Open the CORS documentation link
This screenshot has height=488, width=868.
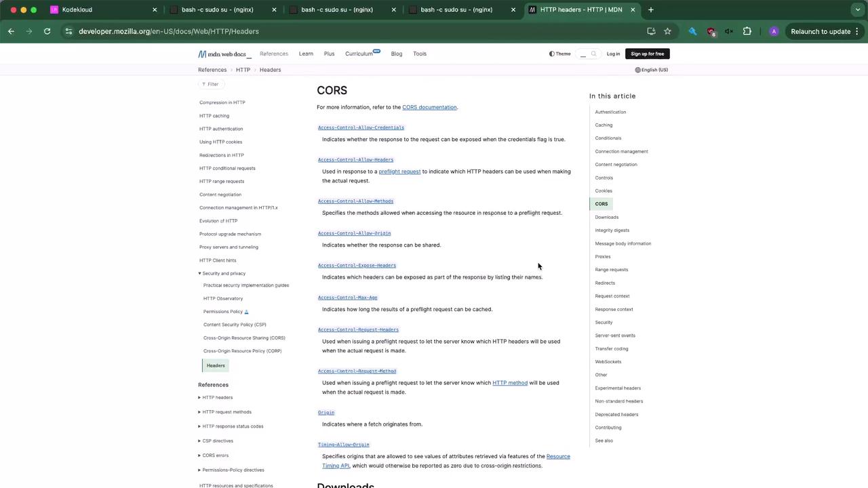click(x=429, y=107)
